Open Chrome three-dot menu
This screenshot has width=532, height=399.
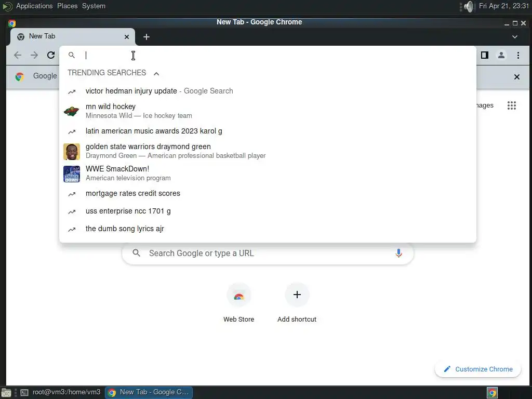(x=518, y=55)
